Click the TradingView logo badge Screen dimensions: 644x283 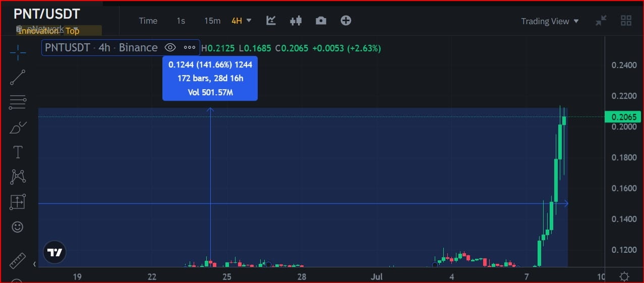click(x=54, y=252)
